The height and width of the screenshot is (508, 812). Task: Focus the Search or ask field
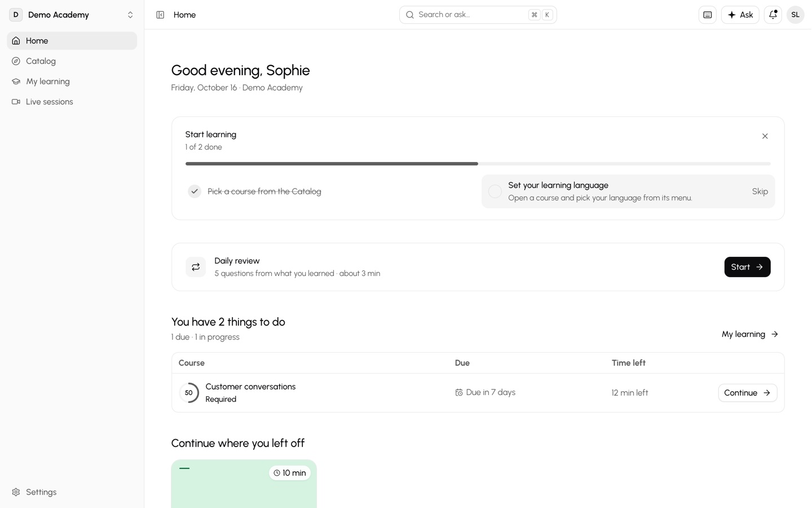478,15
